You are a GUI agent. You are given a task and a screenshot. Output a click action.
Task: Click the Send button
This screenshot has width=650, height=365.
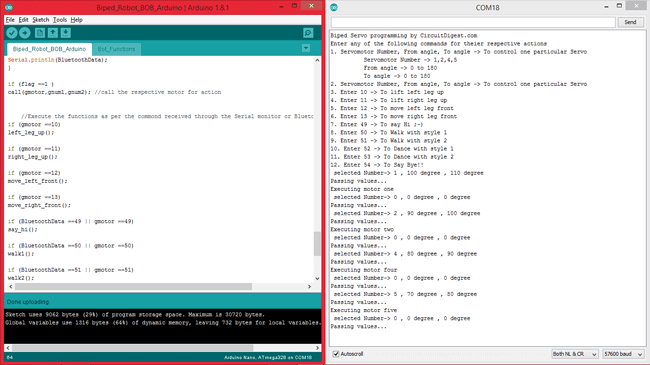click(630, 22)
